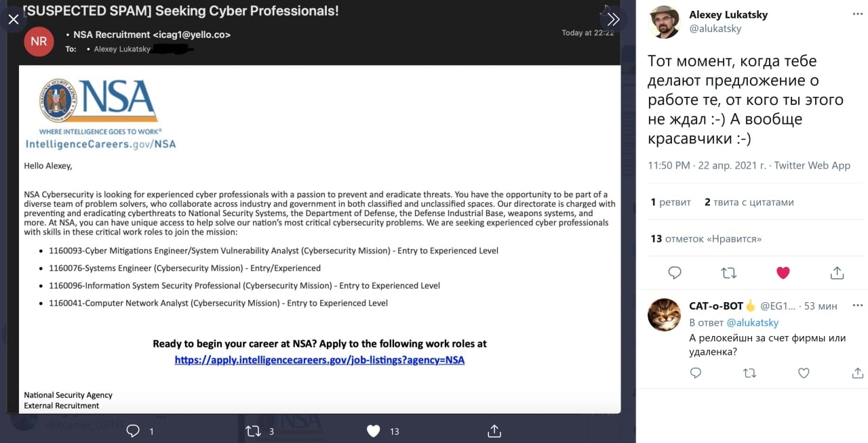Viewport: 868px width, 443px height.
Task: Close the image viewer with the X
Action: [14, 19]
